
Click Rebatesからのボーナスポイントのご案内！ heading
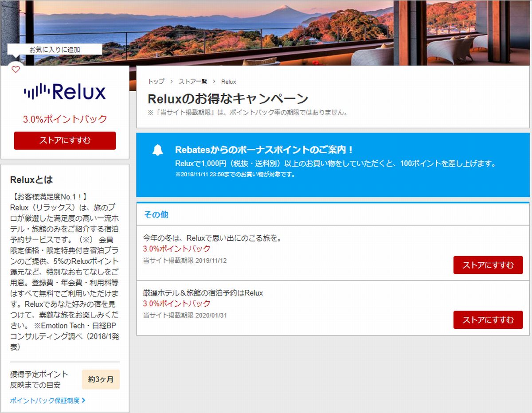pyautogui.click(x=264, y=150)
